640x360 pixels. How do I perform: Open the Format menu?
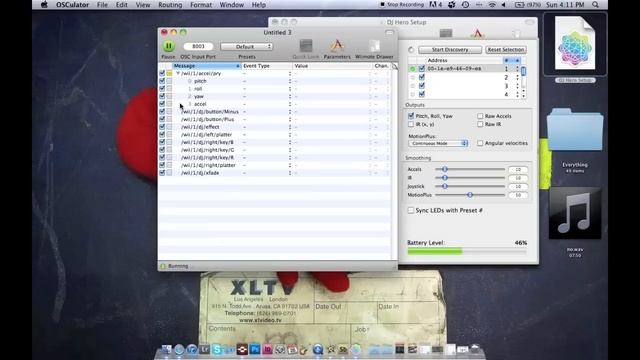click(201, 5)
